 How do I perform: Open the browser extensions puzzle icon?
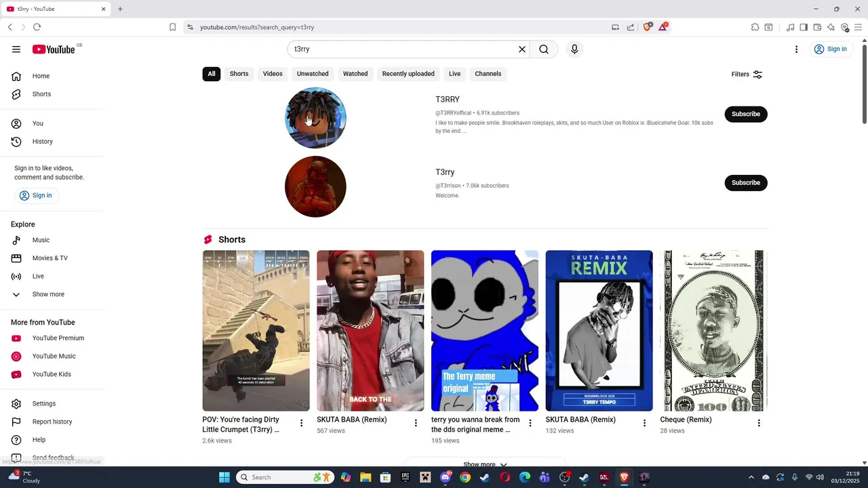[x=755, y=27]
